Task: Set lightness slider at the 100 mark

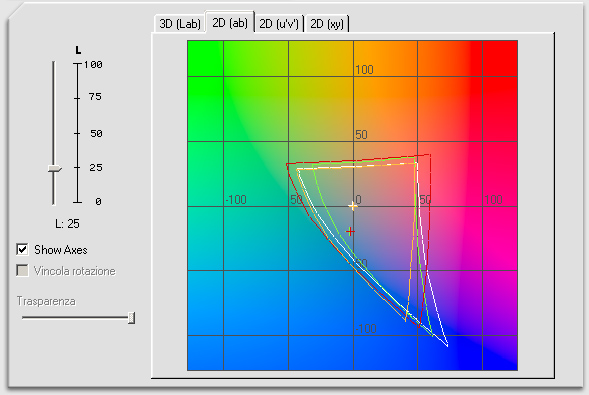Action: (x=54, y=65)
